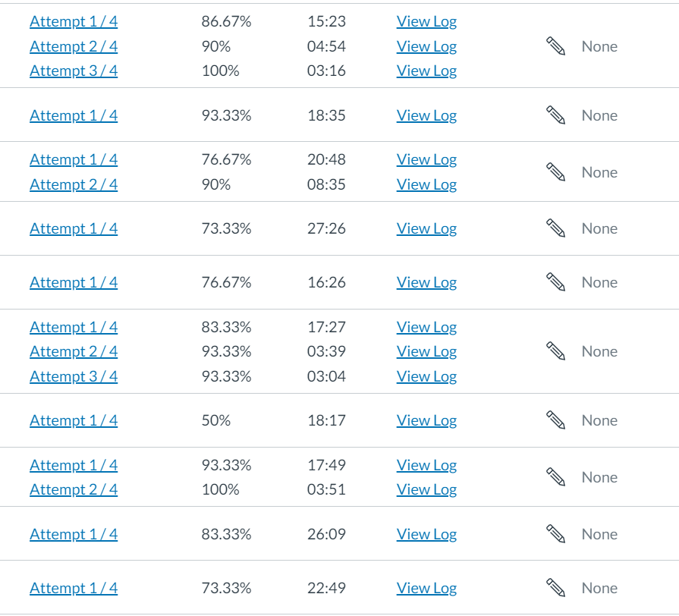This screenshot has height=616, width=679.
Task: Open Attempt 1 / 4 with time 27:26
Action: click(74, 229)
